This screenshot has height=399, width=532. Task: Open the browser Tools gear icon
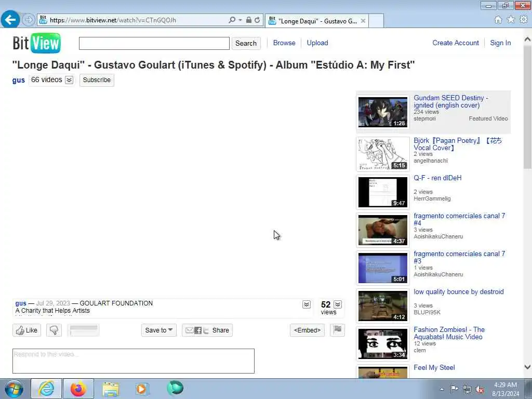[524, 20]
